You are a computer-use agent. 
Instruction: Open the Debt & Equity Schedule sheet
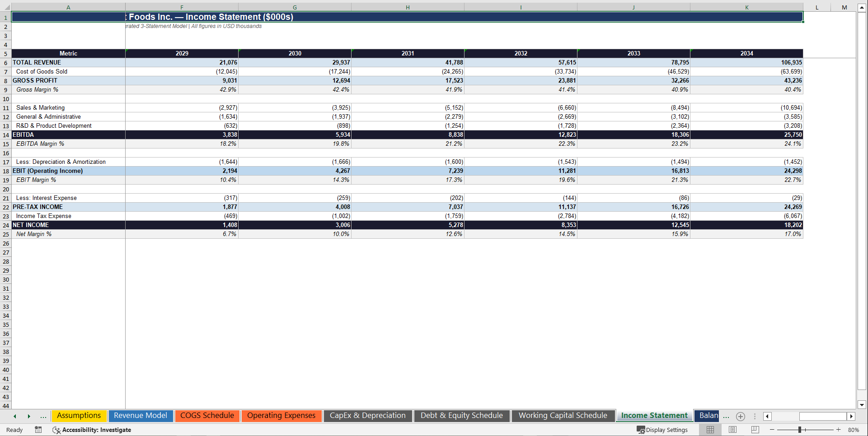[x=462, y=415]
